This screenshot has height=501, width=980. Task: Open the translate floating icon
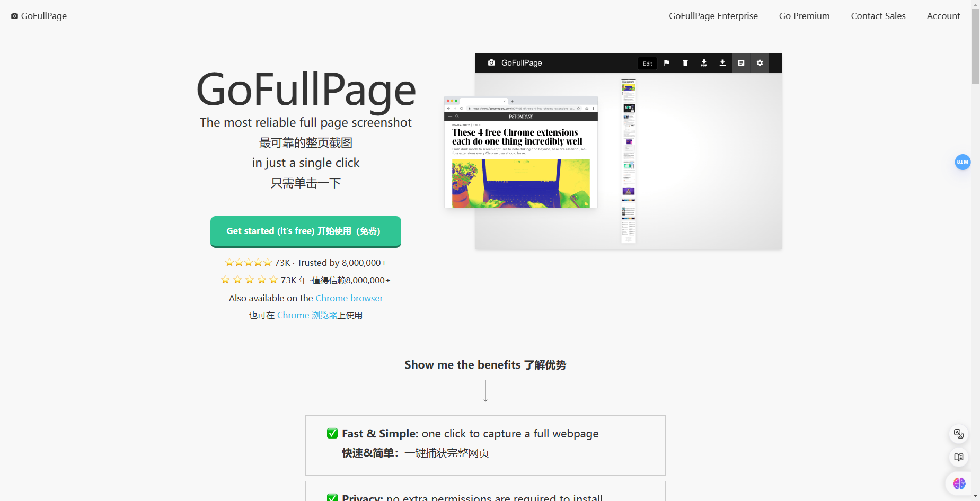[x=959, y=434]
